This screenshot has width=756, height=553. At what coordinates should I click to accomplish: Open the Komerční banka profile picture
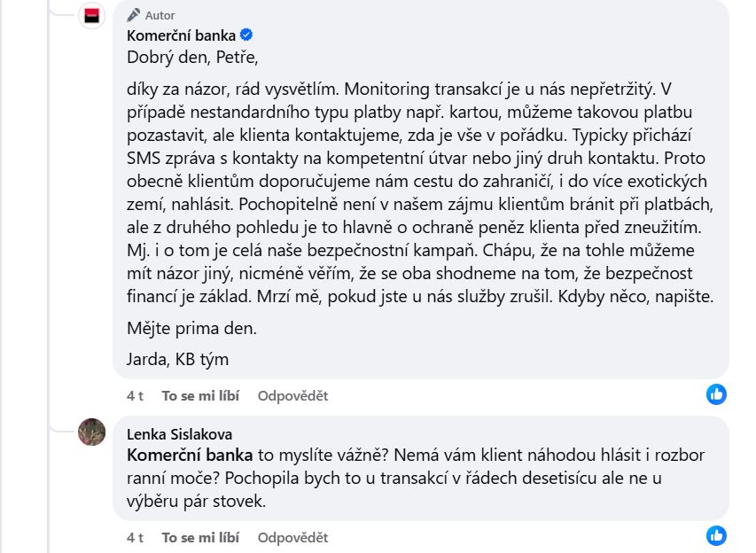pyautogui.click(x=91, y=15)
